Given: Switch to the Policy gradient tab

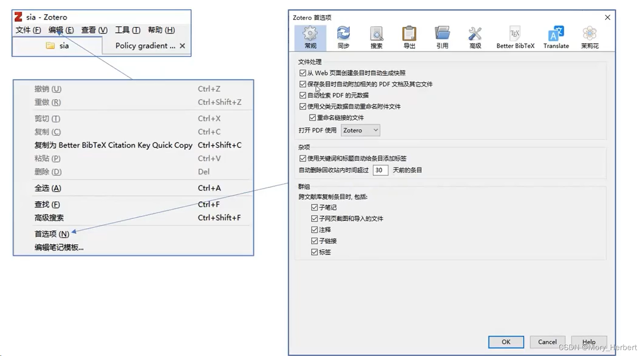Looking at the screenshot, I should tap(146, 45).
